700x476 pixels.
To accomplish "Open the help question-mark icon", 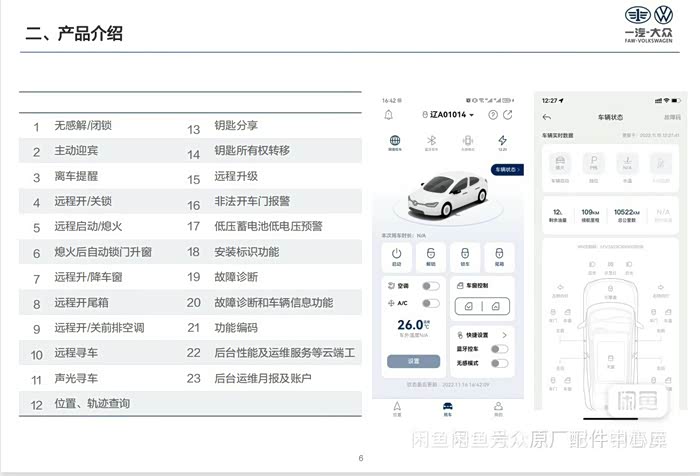I will [493, 115].
